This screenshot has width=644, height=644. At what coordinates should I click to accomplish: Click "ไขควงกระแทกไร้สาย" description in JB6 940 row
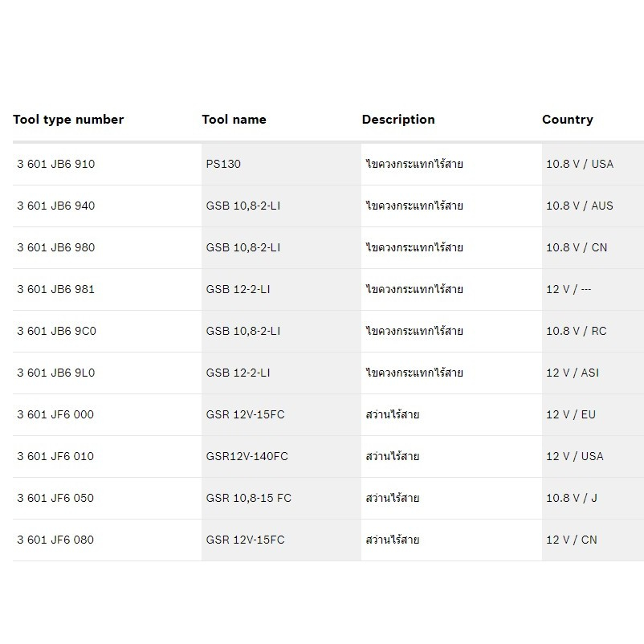coord(414,206)
